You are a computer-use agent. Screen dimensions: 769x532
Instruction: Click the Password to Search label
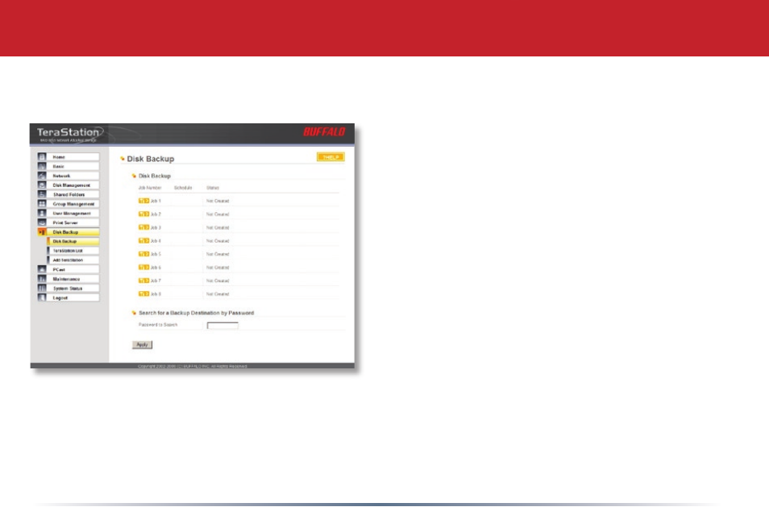(x=158, y=325)
